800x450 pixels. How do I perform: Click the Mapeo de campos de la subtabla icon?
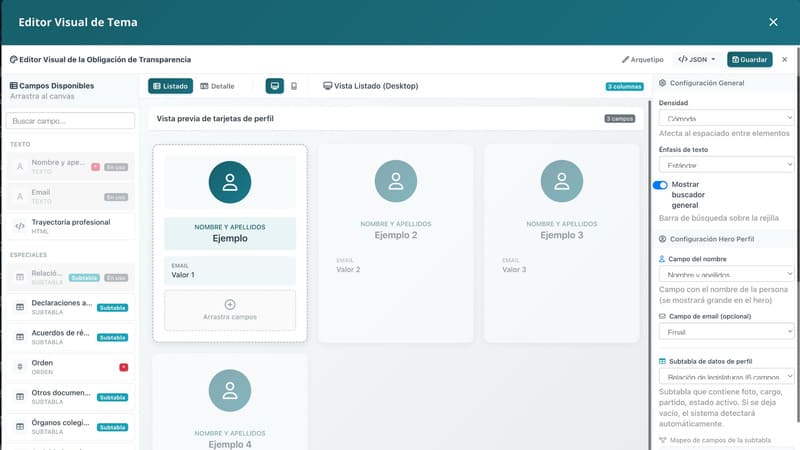663,440
